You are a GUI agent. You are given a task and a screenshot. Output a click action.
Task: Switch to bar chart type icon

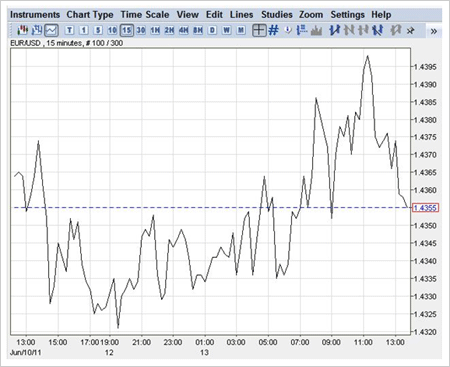37,30
